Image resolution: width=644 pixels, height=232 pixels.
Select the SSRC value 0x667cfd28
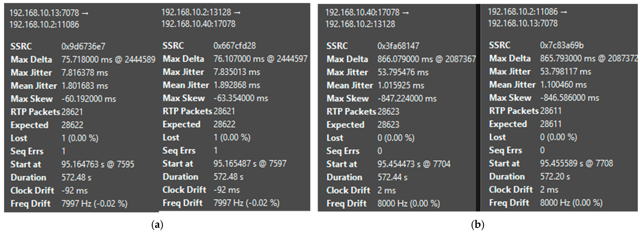235,46
